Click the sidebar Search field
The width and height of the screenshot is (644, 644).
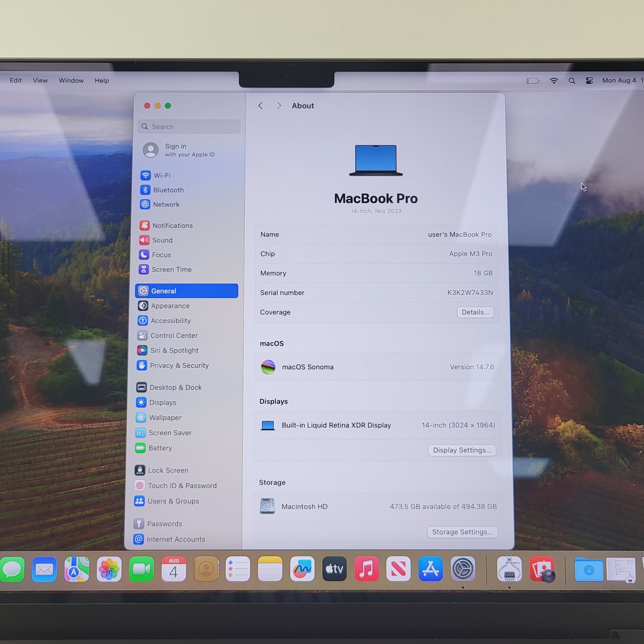pos(189,127)
